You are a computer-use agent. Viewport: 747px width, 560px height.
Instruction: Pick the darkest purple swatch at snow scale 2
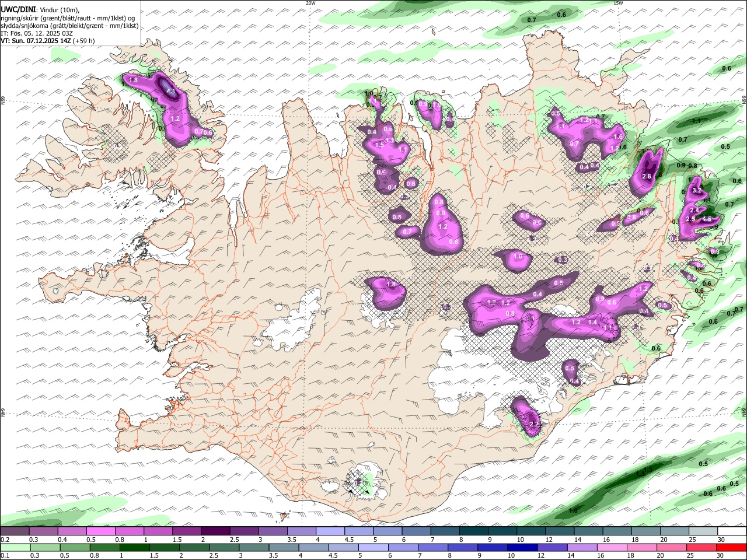[215, 531]
